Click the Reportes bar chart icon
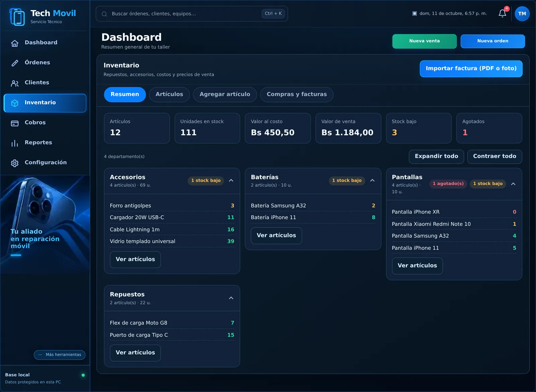This screenshot has height=392, width=536. pyautogui.click(x=15, y=143)
